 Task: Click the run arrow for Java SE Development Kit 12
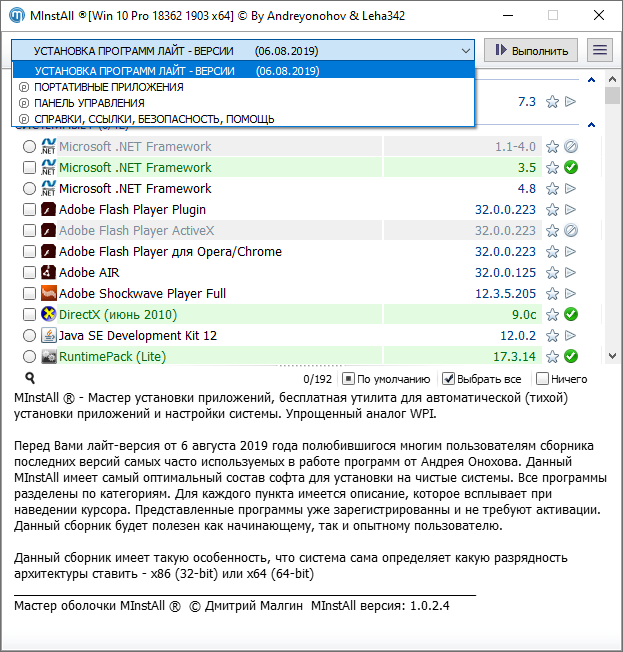point(571,336)
